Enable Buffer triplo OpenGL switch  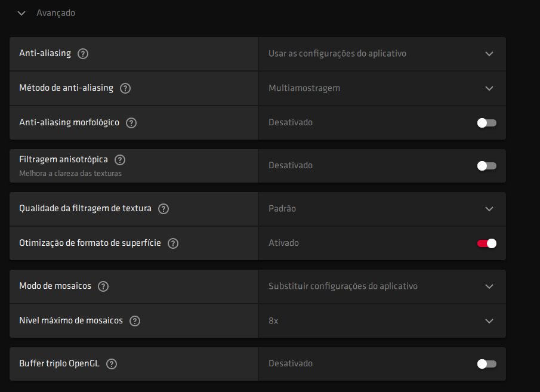[486, 364]
